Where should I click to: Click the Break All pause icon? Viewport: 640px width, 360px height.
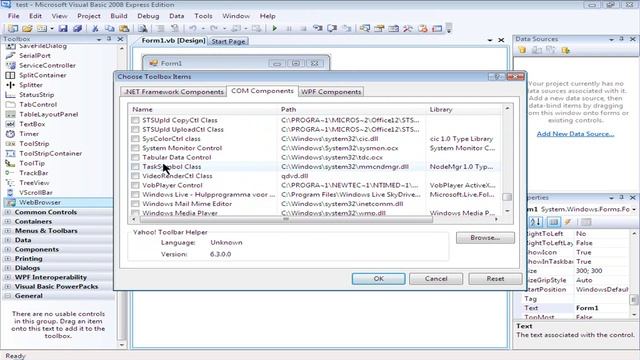289,28
